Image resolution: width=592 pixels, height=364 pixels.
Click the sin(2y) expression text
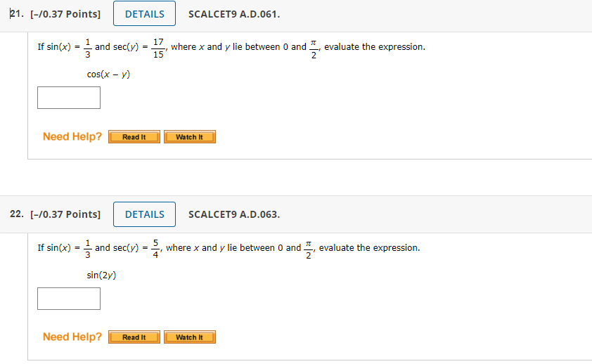(101, 275)
